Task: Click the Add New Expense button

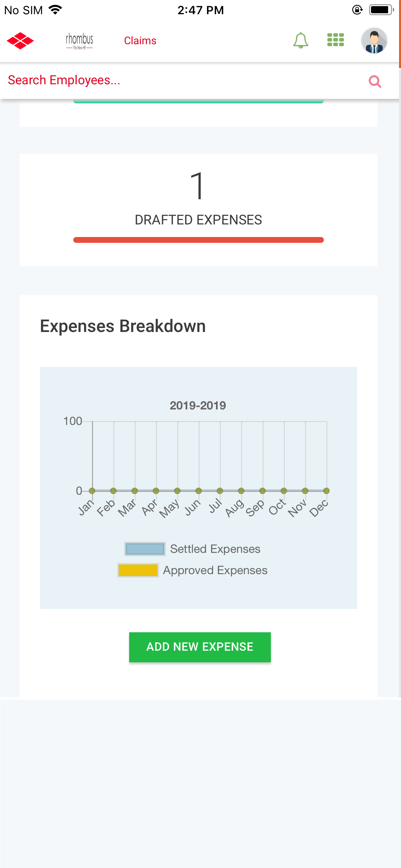Action: [200, 647]
